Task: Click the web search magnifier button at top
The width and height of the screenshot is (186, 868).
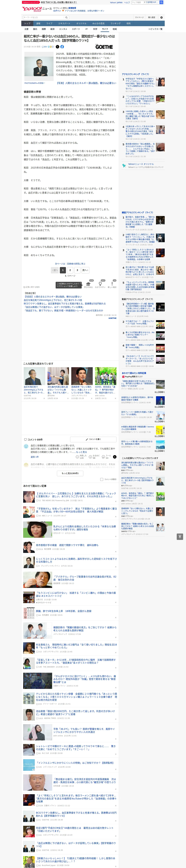Action: point(161,2)
